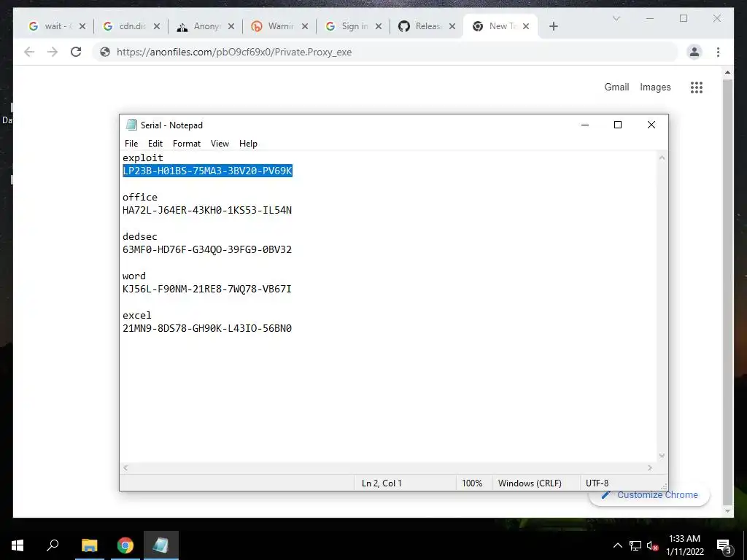Click Notepad's horizontal scroll right arrow

coord(650,468)
